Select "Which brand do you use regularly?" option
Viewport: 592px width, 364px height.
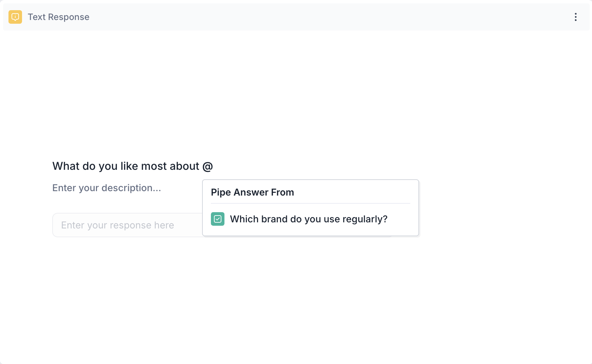click(309, 219)
